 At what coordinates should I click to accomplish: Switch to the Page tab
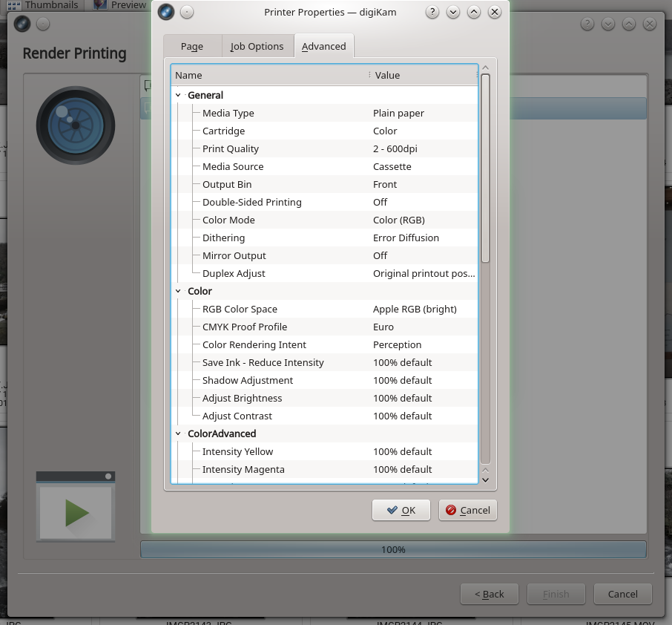191,46
